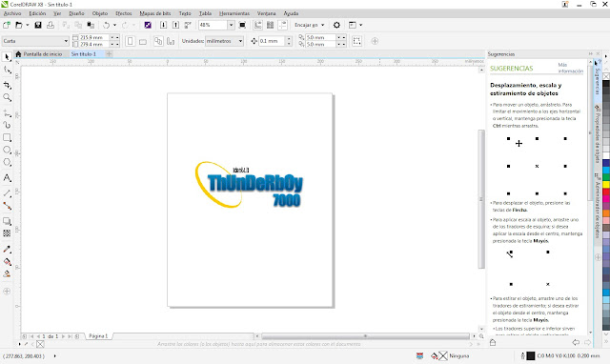Select the Crop tool
This screenshot has height=364, width=610.
pos(7,85)
